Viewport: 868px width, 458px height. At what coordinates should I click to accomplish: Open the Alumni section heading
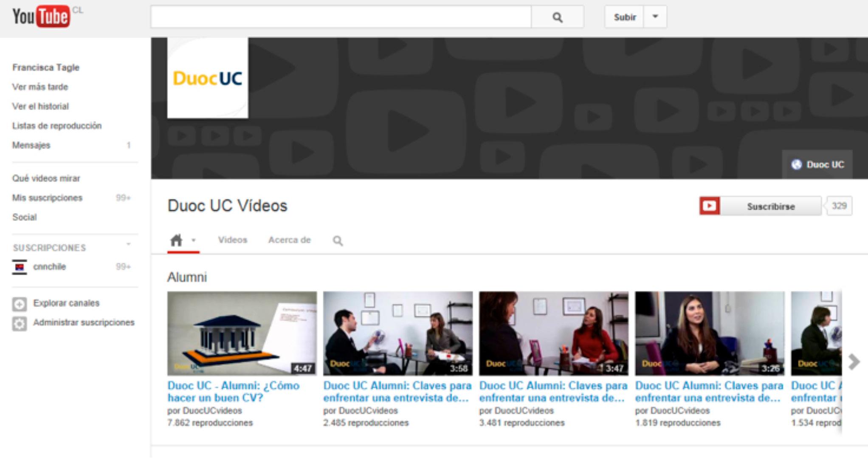click(187, 277)
